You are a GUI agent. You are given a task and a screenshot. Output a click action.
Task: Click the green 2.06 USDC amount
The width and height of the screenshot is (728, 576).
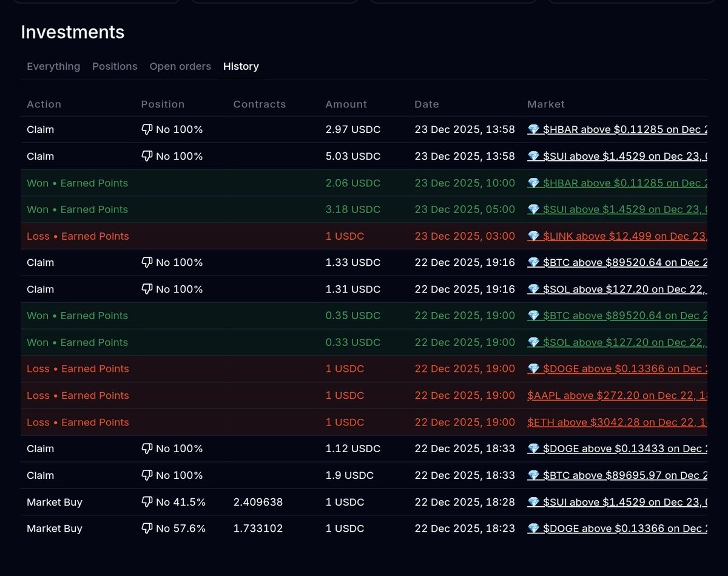point(353,183)
